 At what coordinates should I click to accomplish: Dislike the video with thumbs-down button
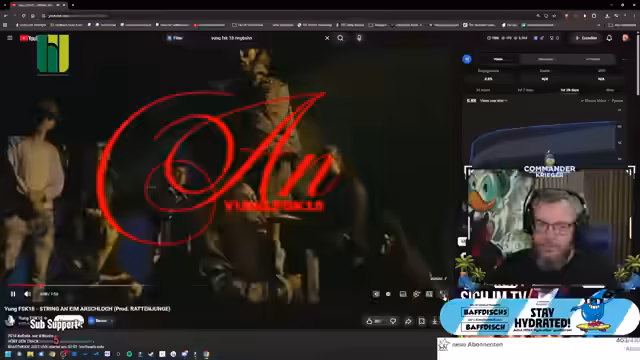pos(393,321)
